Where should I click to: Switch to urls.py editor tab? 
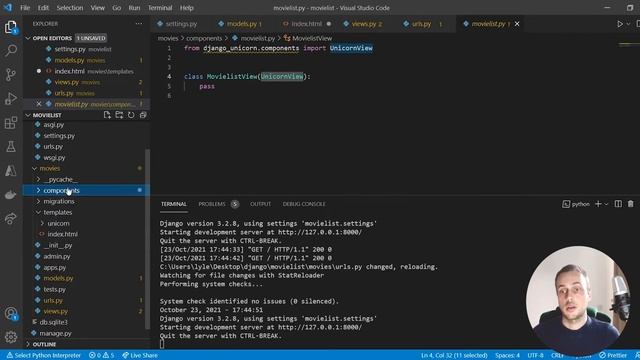click(x=422, y=24)
